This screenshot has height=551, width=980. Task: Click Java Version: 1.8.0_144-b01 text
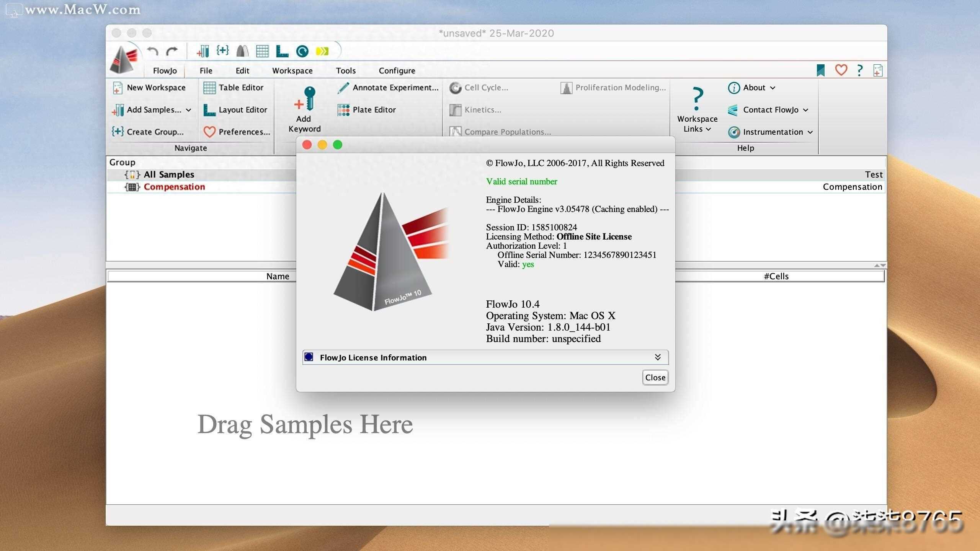548,327
